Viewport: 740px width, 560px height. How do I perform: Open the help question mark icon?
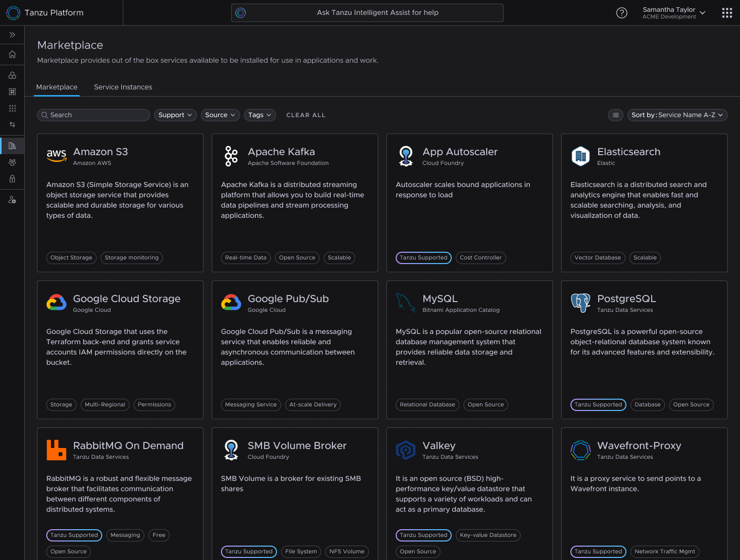coord(622,13)
